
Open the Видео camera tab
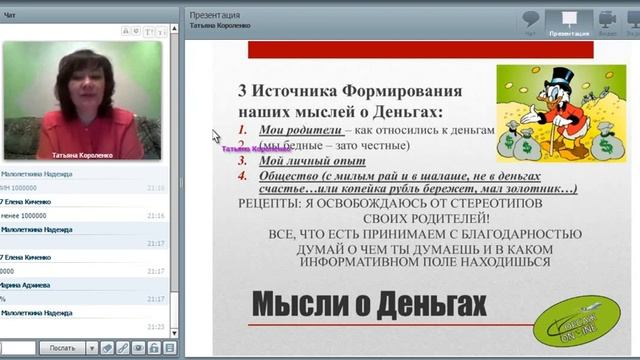coord(607,24)
